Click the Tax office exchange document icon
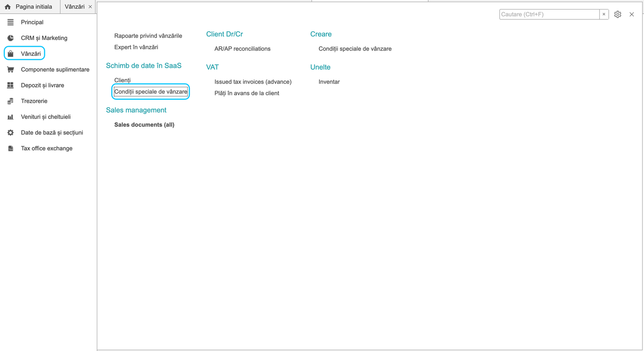Screen dimensions: 644x351 (x=10, y=148)
